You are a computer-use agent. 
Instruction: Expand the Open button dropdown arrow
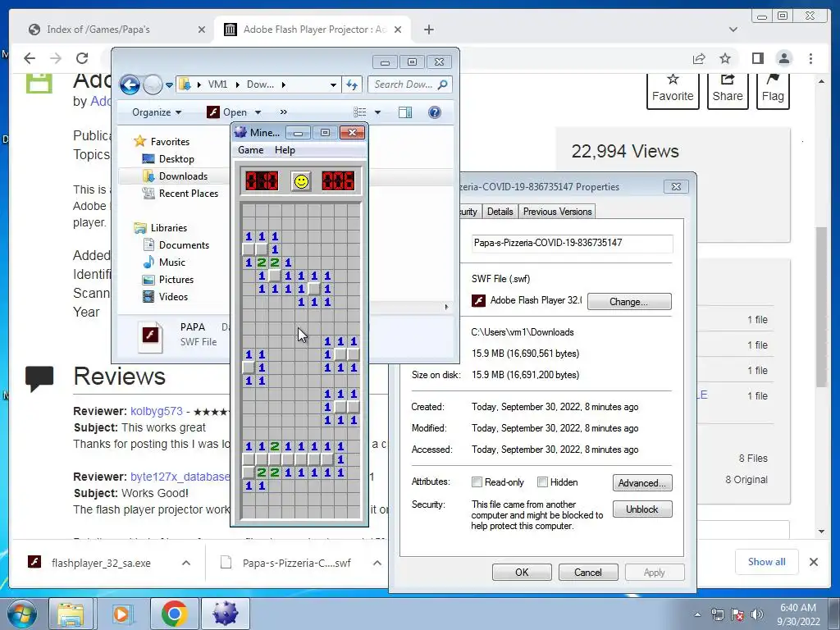[x=258, y=112]
